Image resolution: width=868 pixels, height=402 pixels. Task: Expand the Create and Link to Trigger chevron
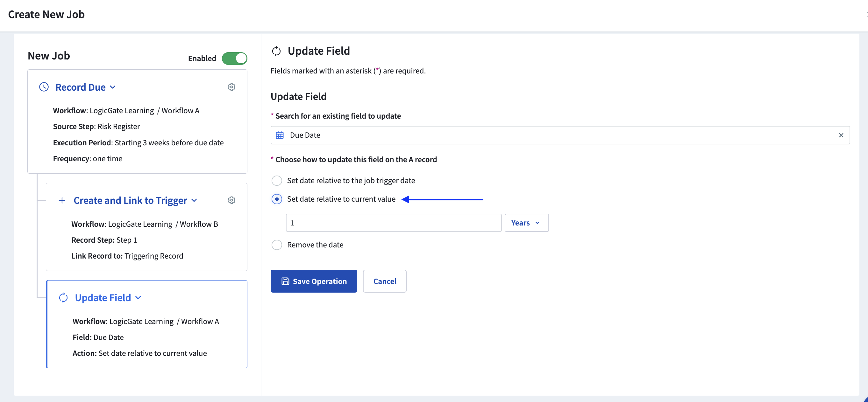(x=194, y=201)
